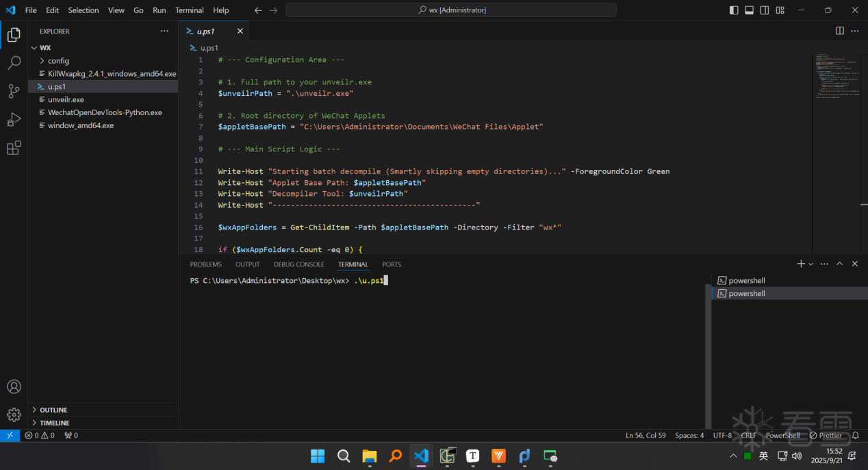Open the Extensions view
Image resolution: width=868 pixels, height=470 pixels.
[x=14, y=148]
